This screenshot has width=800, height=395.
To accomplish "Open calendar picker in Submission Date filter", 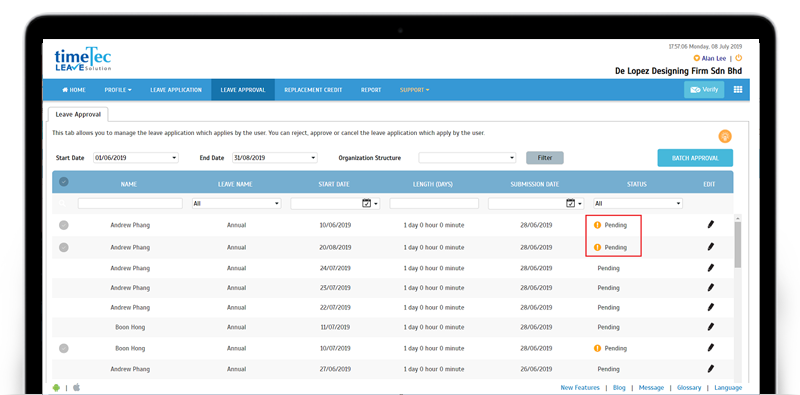I will pyautogui.click(x=571, y=203).
